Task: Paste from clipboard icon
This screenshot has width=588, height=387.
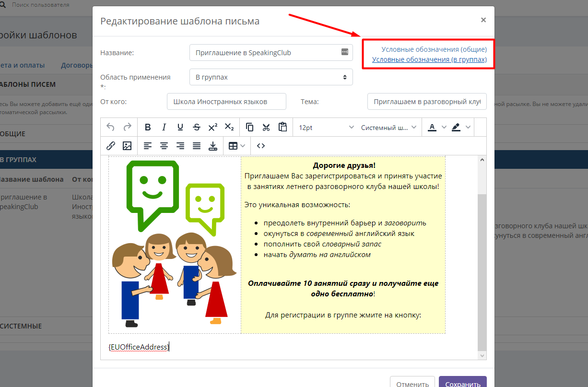Action: tap(282, 127)
